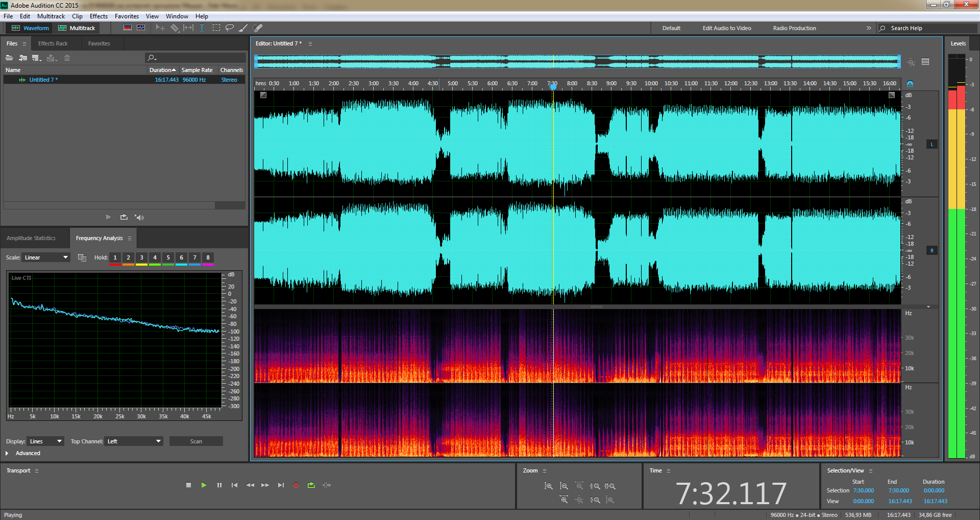Select the Slip tool
This screenshot has width=980, height=520.
[188, 28]
